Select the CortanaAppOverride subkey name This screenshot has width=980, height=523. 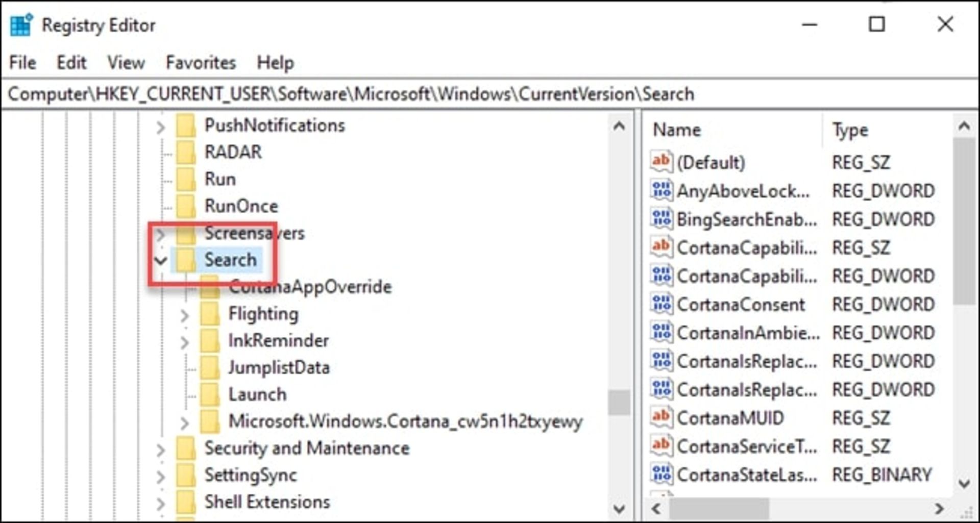(x=310, y=287)
